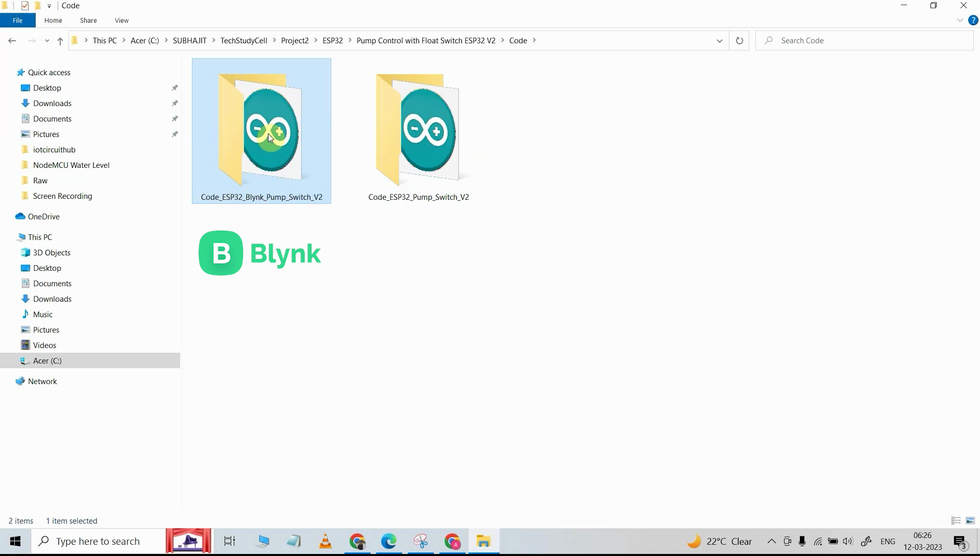
Task: Open the Code_ESP32_Blynk_Pump_Switch_V2 folder
Action: tap(261, 130)
